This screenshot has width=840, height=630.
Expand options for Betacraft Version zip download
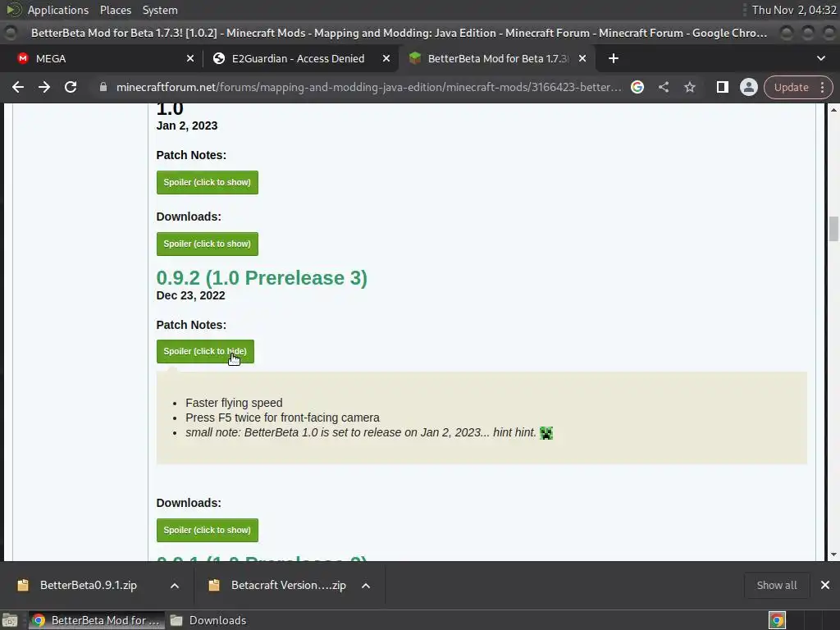tap(366, 586)
